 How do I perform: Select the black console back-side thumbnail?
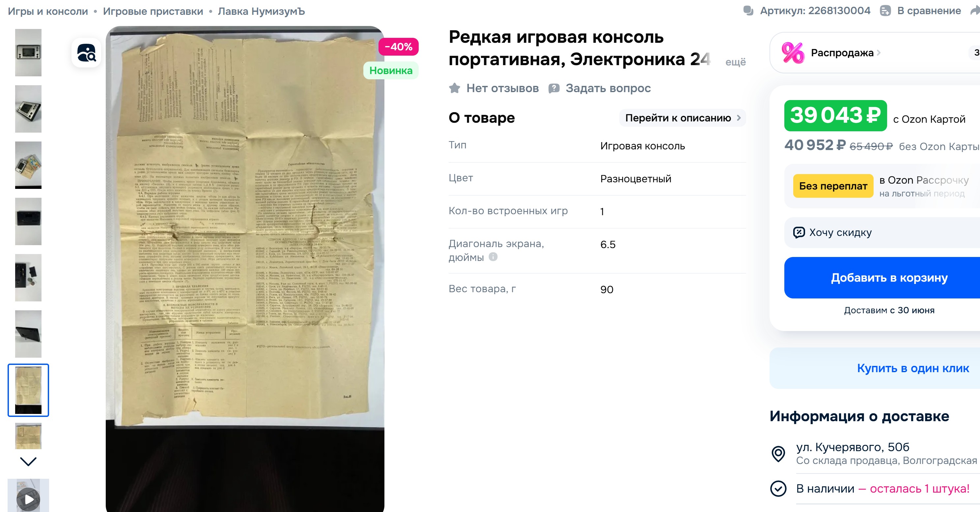click(x=28, y=221)
